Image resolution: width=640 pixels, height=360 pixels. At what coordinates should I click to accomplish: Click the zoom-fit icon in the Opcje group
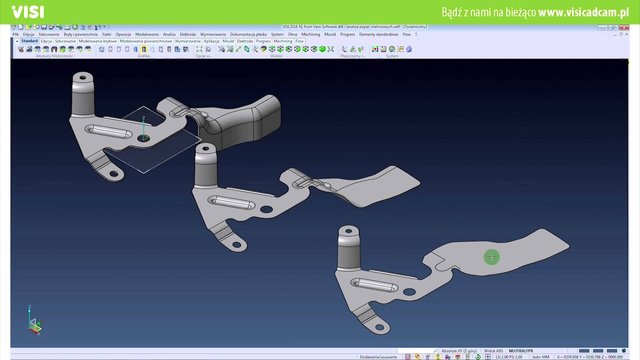tap(199, 49)
